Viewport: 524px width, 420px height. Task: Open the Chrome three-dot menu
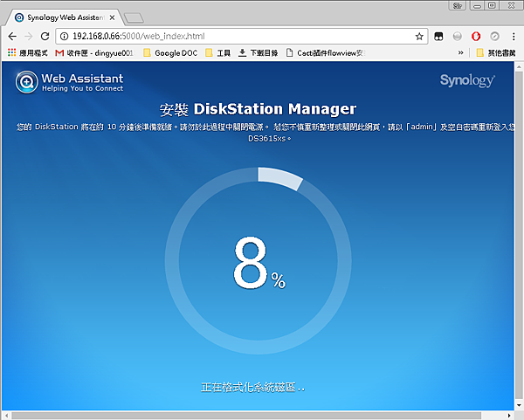tap(514, 36)
